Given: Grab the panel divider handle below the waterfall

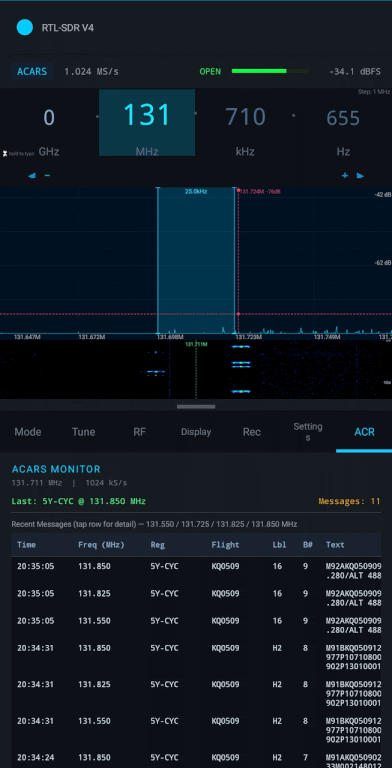Looking at the screenshot, I should pyautogui.click(x=196, y=407).
